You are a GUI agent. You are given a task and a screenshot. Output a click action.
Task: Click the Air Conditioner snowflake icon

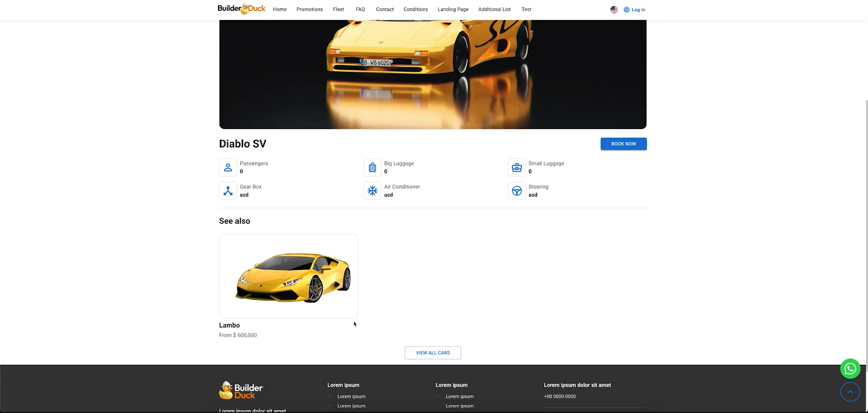[372, 191]
